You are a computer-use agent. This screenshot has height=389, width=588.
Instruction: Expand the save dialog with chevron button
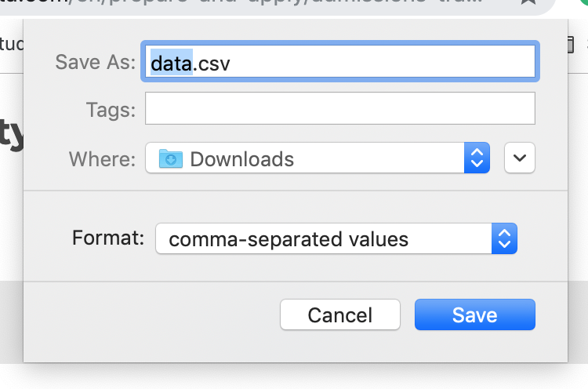click(x=520, y=158)
